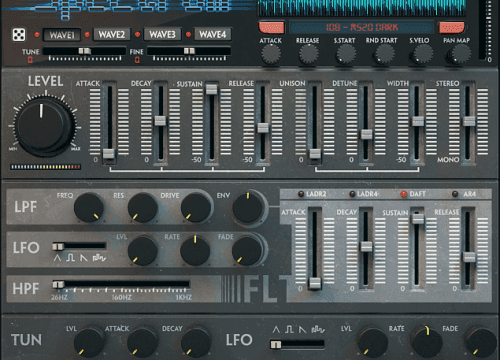Switch to the WAVE3 tab

coord(162,35)
